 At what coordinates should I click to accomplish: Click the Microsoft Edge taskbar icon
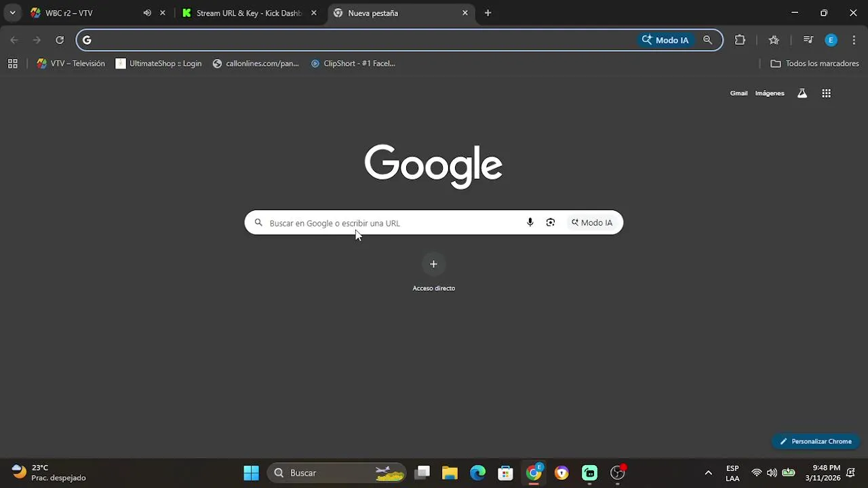478,472
